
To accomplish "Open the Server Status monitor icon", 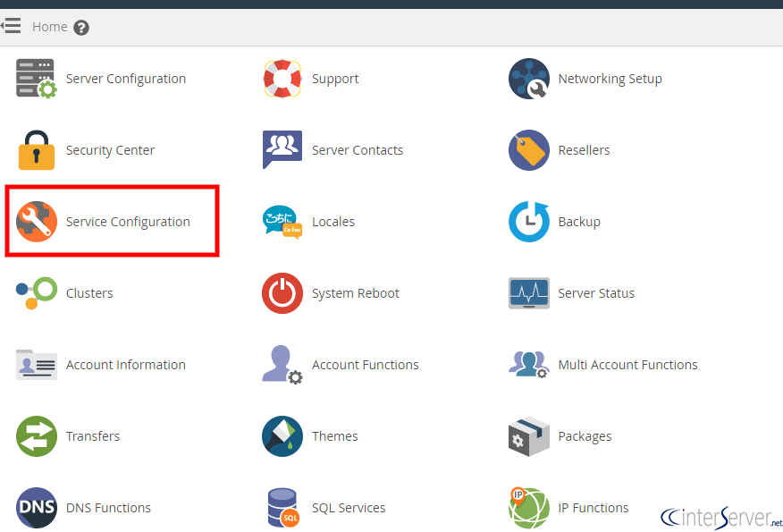I will [x=529, y=292].
